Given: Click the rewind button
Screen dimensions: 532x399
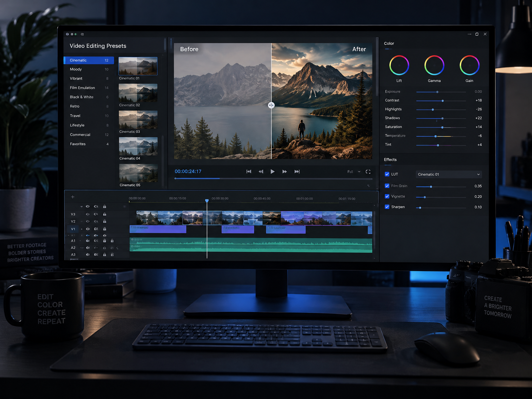Looking at the screenshot, I should coord(261,171).
